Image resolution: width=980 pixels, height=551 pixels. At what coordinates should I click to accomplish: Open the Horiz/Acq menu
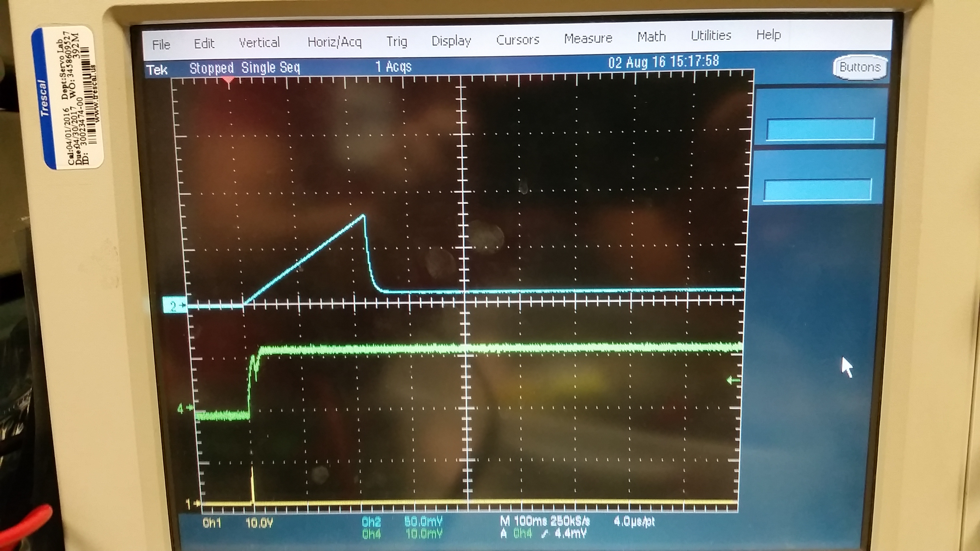coord(334,42)
